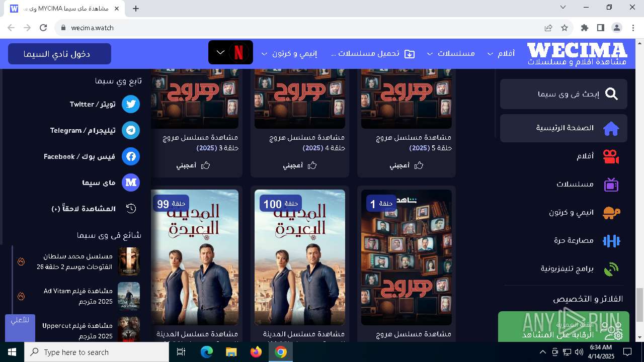Click the MyCima purple M icon
Image resolution: width=644 pixels, height=362 pixels.
(131, 183)
